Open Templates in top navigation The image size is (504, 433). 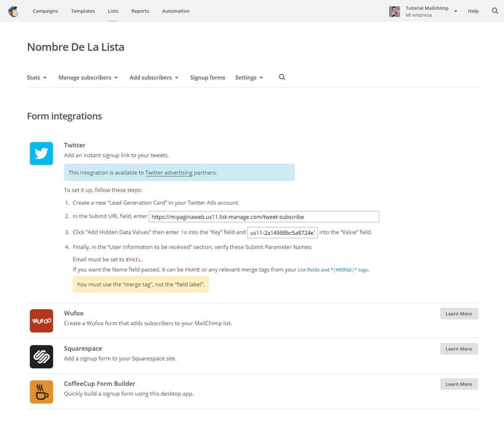point(83,11)
